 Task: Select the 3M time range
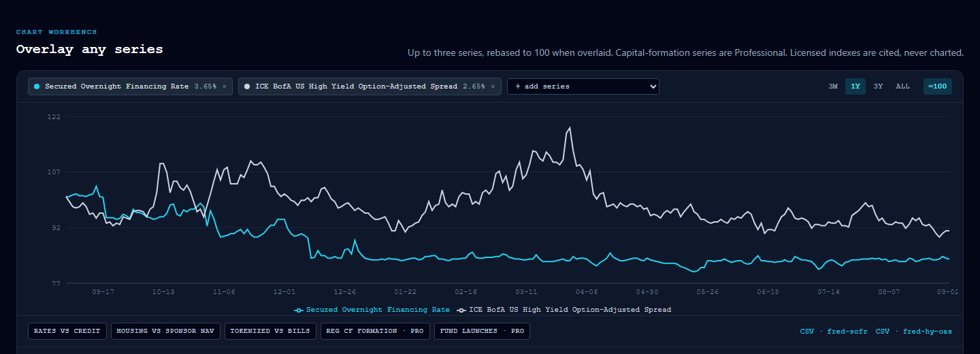(833, 86)
